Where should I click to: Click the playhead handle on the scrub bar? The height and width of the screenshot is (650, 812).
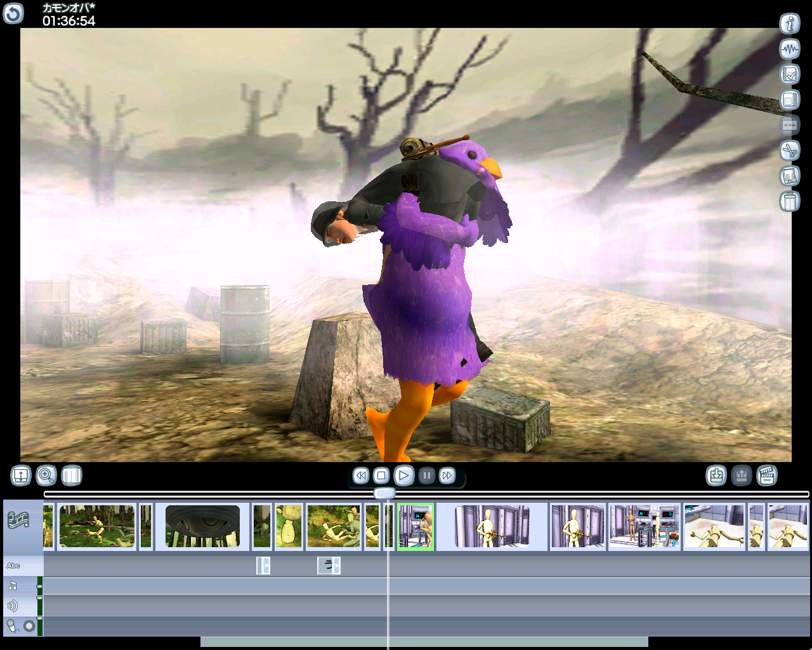(x=384, y=493)
